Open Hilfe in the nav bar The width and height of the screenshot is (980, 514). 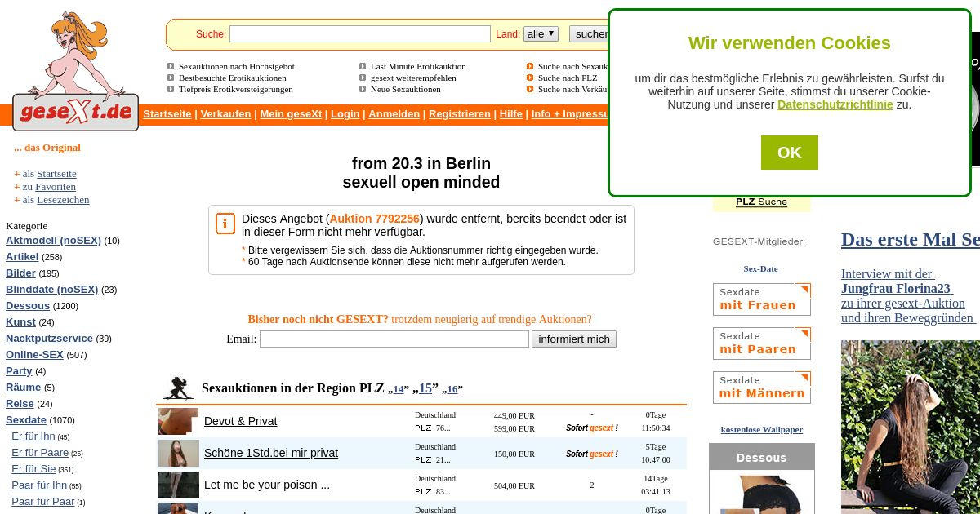click(510, 113)
